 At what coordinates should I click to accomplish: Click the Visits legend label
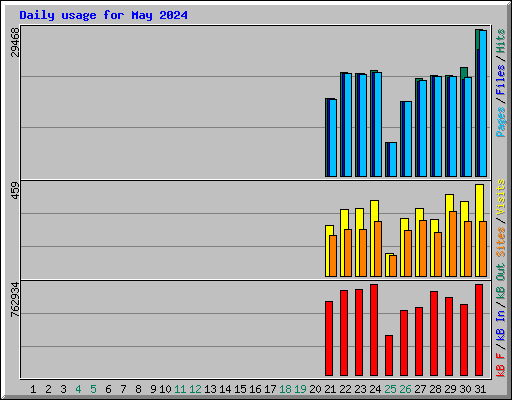500,197
